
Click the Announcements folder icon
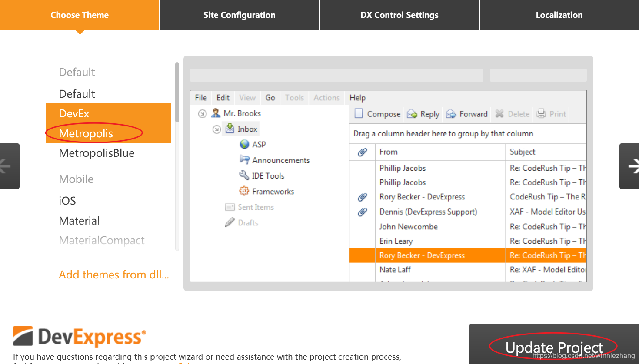(x=244, y=159)
